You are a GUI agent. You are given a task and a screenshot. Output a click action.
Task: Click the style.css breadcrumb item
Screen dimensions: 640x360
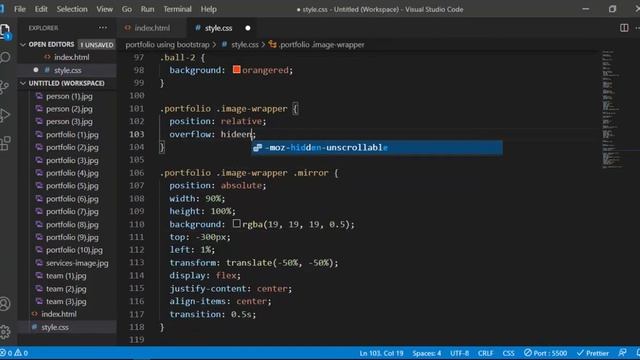(244, 44)
